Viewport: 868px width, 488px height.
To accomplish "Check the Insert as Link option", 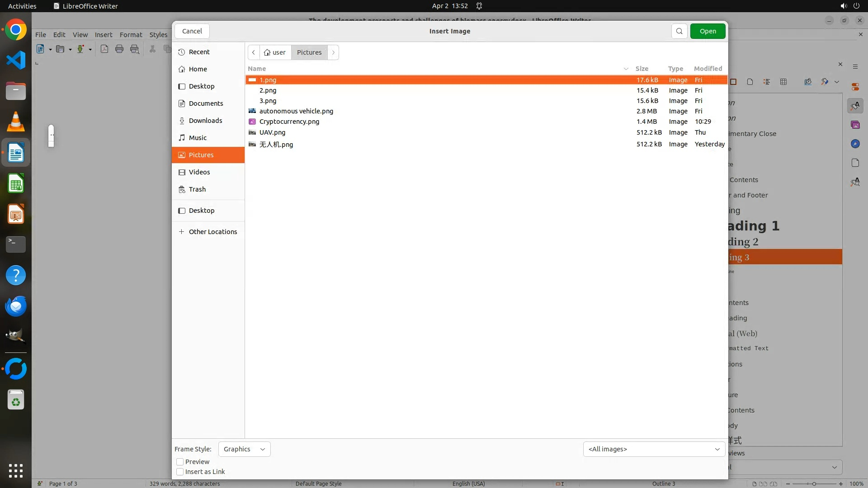I will pos(180,472).
